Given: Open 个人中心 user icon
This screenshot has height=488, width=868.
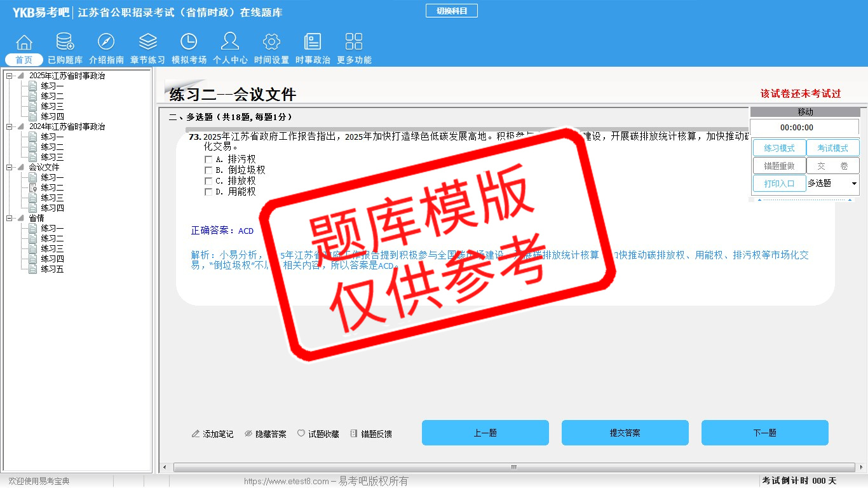Looking at the screenshot, I should 230,42.
